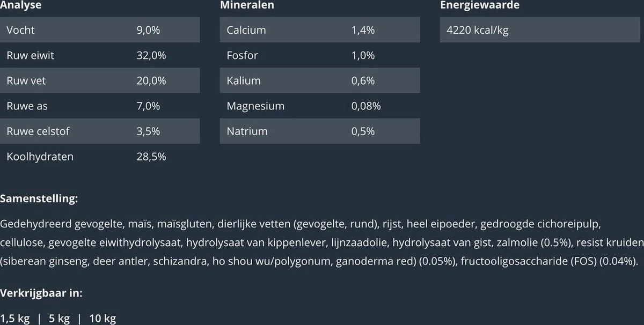Click the Energiewaarde heading

480,5
